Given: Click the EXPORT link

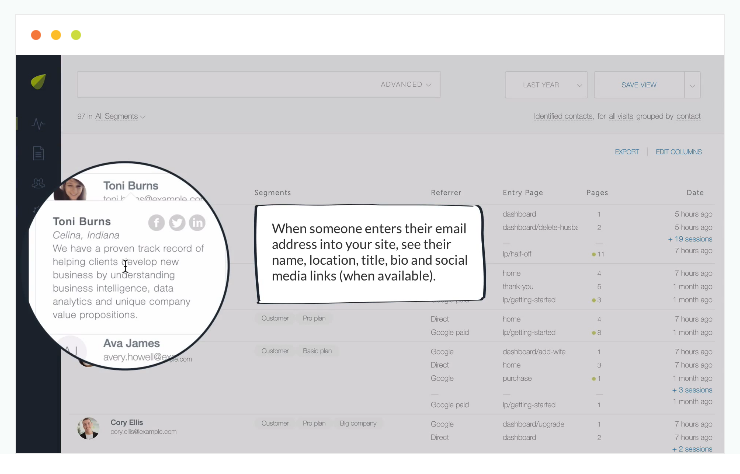Looking at the screenshot, I should tap(627, 152).
